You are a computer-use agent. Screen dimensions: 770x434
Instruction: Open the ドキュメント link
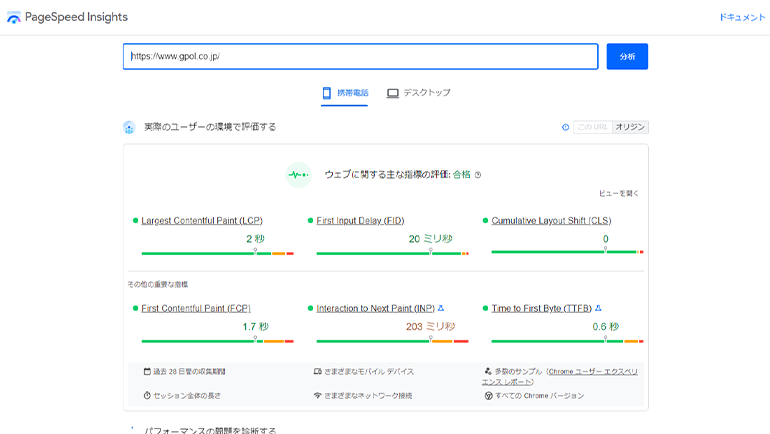tap(742, 18)
